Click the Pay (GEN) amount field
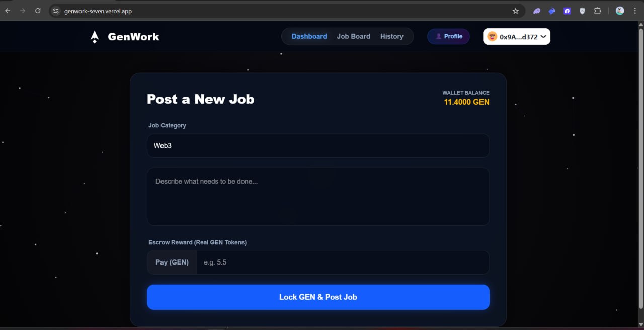The width and height of the screenshot is (644, 330). [x=343, y=262]
